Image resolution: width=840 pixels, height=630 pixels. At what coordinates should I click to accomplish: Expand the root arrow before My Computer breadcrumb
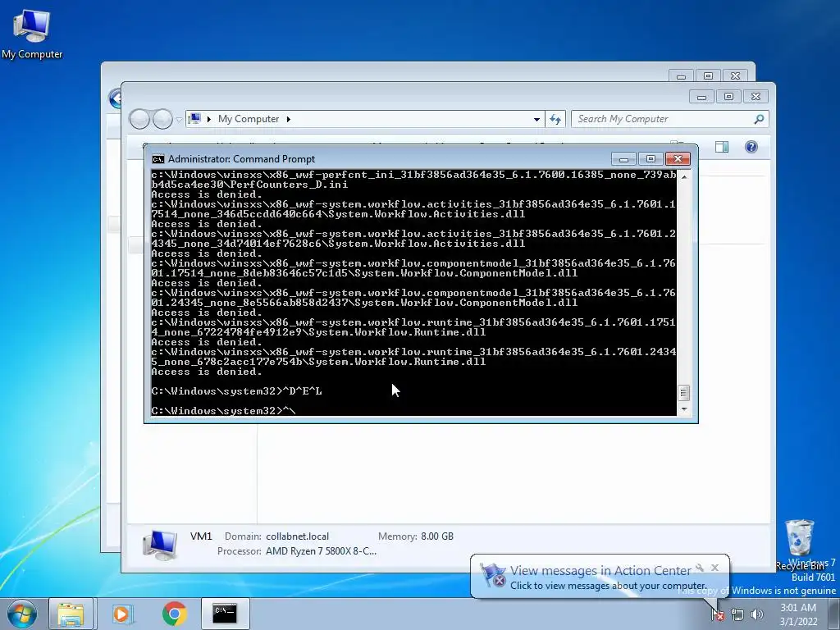209,119
